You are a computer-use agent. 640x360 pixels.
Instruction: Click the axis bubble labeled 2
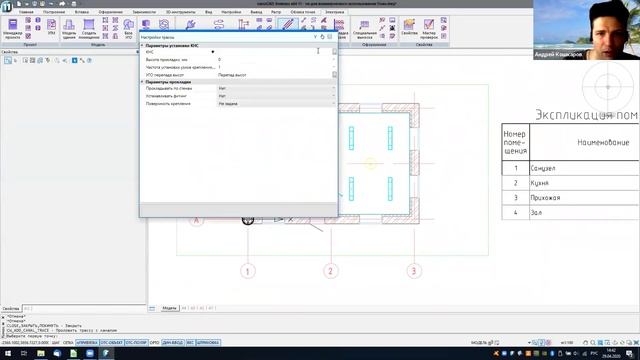pos(331,271)
